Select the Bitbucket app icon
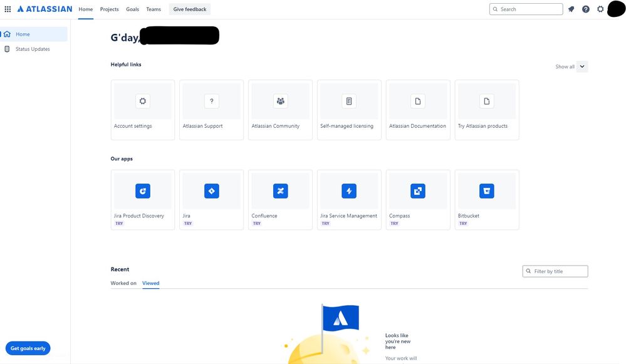Screen dimensions: 626x364 (487, 190)
